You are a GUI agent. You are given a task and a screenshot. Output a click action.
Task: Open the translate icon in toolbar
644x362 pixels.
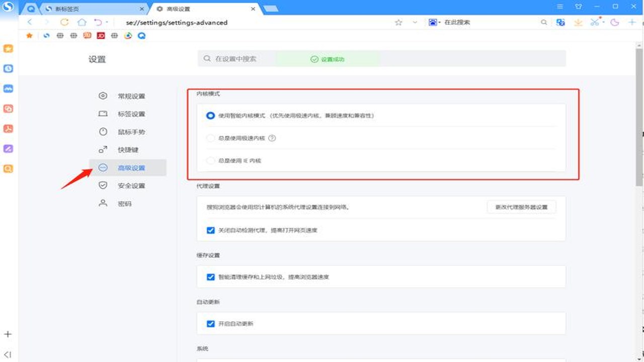560,22
